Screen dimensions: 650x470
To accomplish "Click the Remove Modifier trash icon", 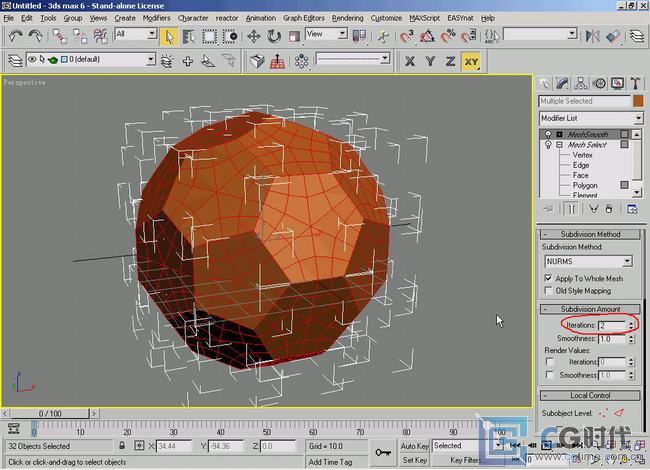I will pos(609,209).
